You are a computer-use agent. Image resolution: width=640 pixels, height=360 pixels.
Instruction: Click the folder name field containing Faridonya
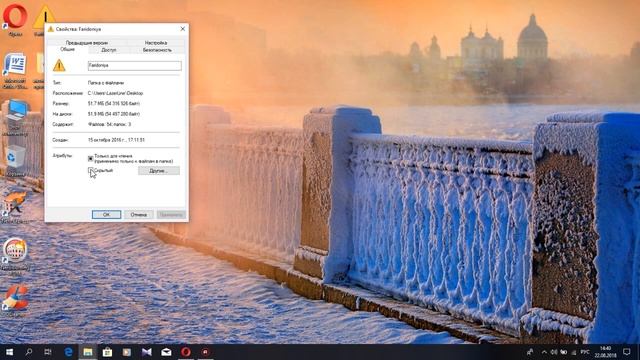[134, 65]
